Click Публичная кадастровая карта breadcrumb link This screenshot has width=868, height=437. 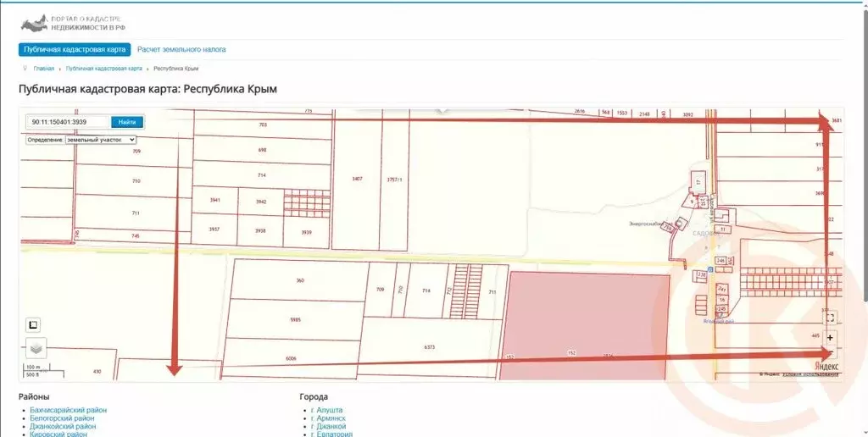click(103, 69)
